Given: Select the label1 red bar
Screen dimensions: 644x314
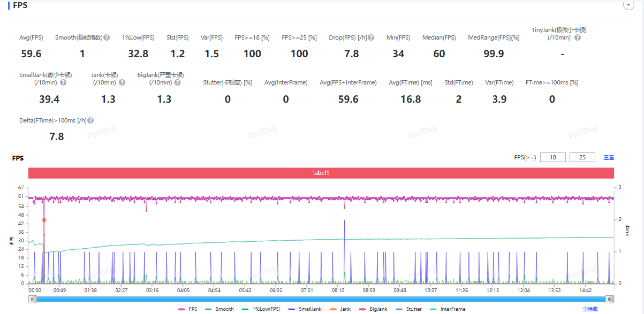Looking at the screenshot, I should (321, 173).
